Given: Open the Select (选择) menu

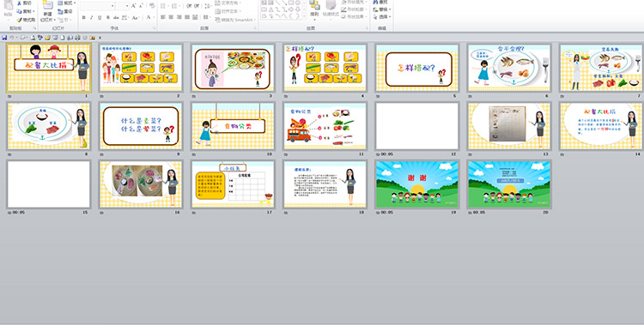Looking at the screenshot, I should 382,17.
